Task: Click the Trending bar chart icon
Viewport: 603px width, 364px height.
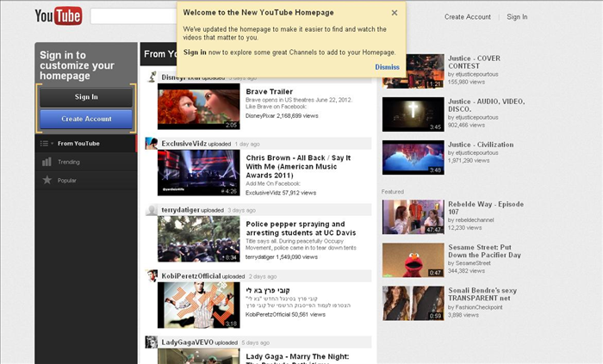Action: tap(47, 162)
